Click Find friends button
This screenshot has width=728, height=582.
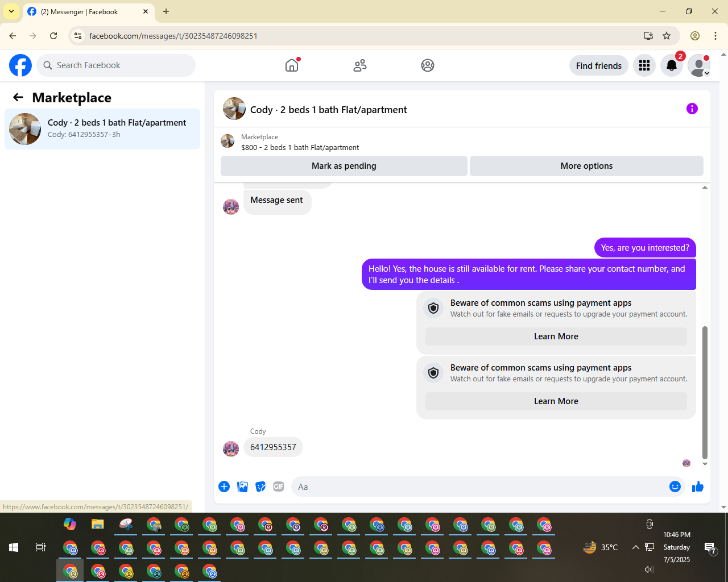click(x=599, y=65)
